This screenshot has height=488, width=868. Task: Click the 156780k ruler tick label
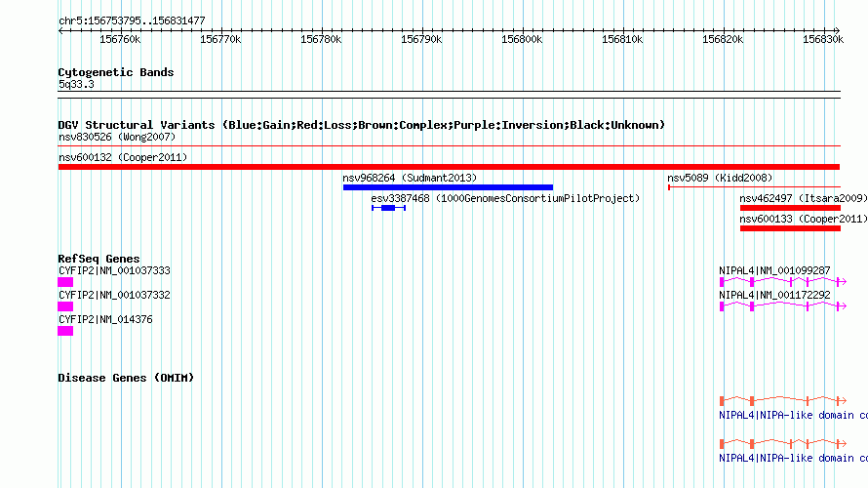coord(321,39)
